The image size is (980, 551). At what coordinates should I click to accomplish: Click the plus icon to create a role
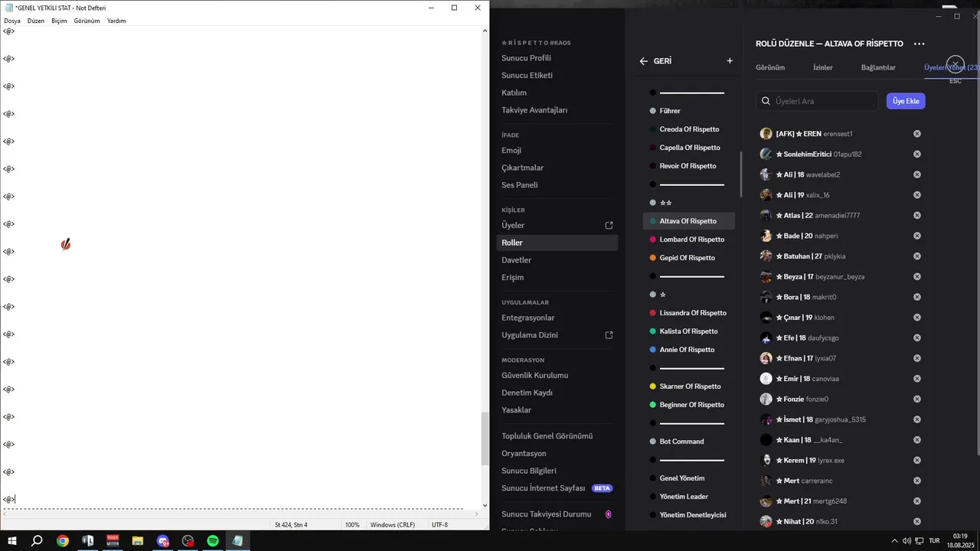click(x=730, y=61)
